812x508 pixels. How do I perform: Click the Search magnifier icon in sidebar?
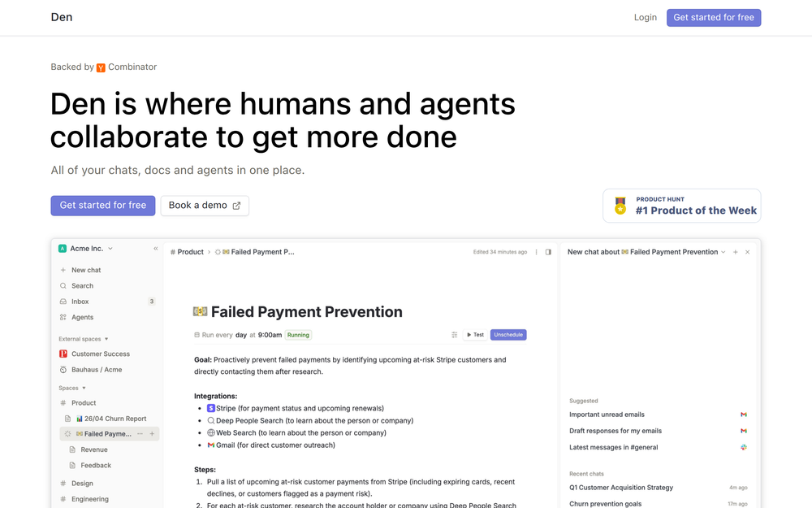63,285
